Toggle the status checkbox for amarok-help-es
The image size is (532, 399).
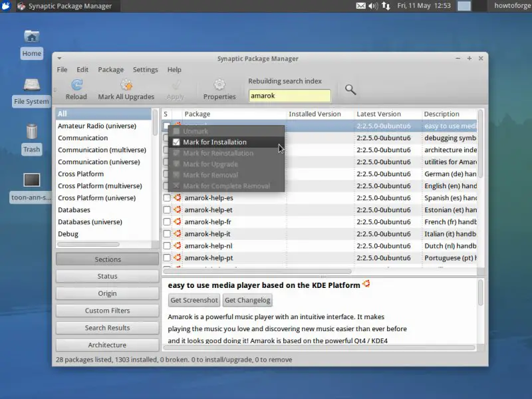tap(167, 198)
